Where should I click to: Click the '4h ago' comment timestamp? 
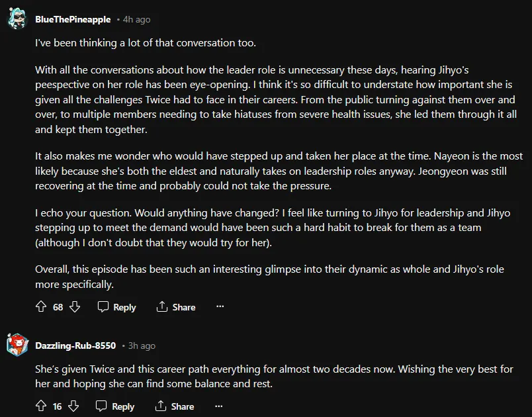coord(138,20)
